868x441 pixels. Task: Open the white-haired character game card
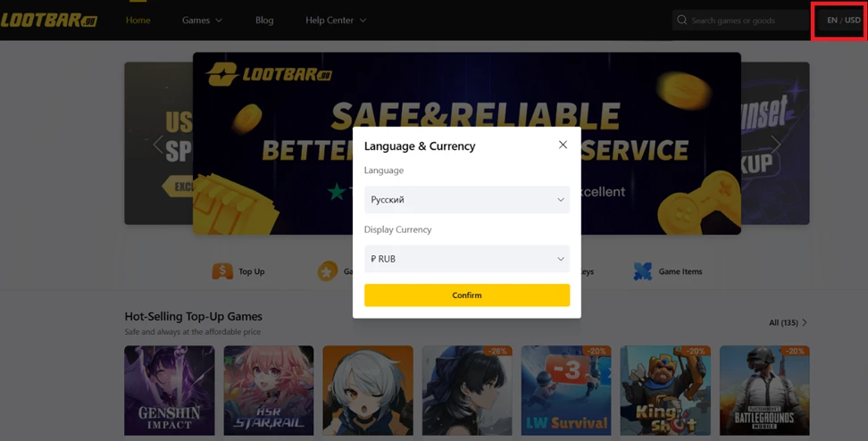coord(368,390)
